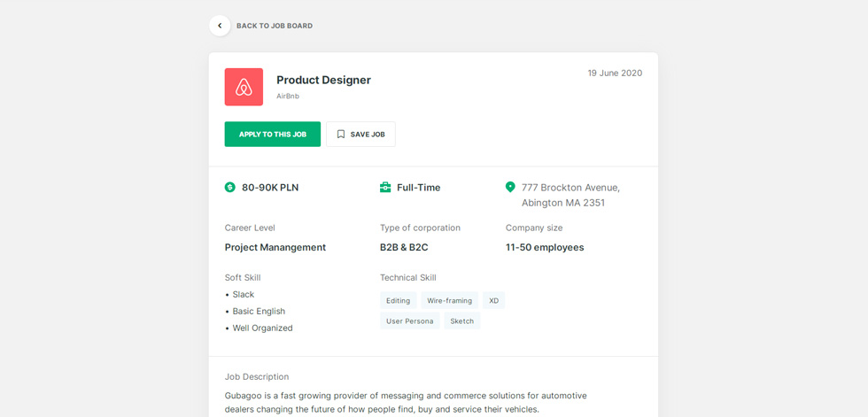Click the Type of corporation label
The image size is (868, 417).
[420, 228]
